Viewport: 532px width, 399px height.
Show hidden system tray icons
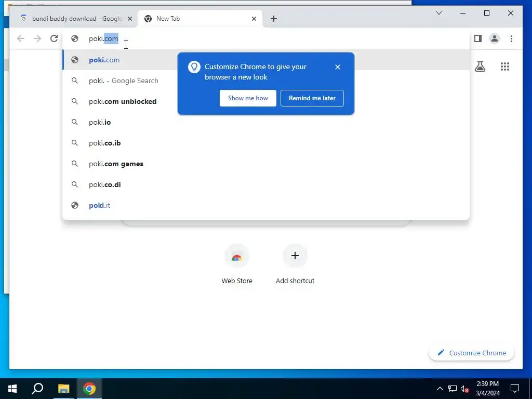(x=440, y=389)
